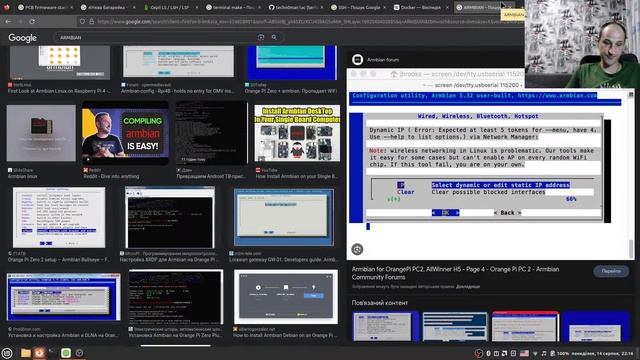
Task: Open the fourth related content thumbnail
Action: point(596,327)
